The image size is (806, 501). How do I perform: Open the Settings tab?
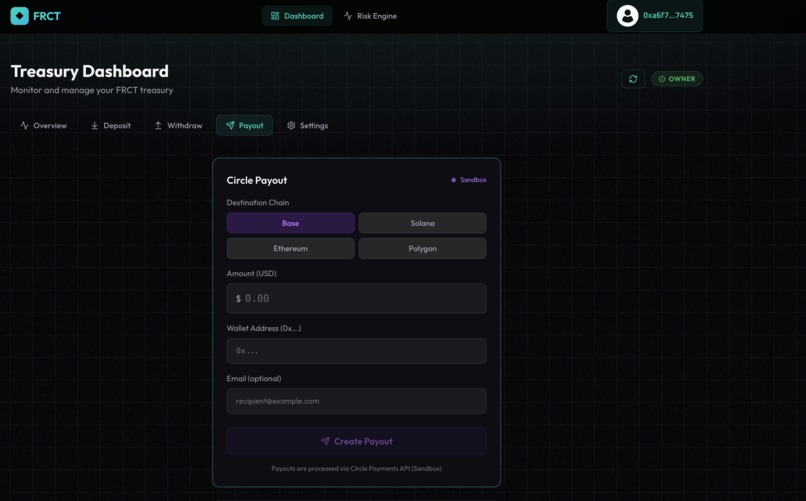[307, 125]
